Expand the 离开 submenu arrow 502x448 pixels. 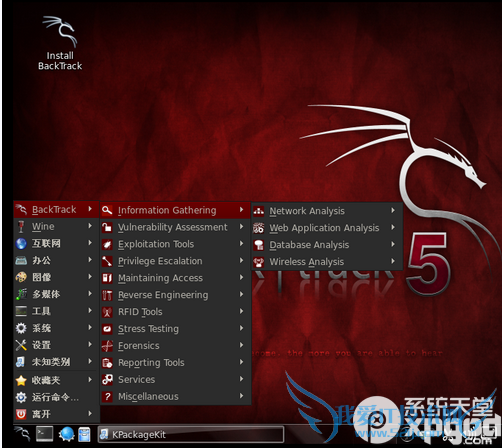tap(90, 413)
